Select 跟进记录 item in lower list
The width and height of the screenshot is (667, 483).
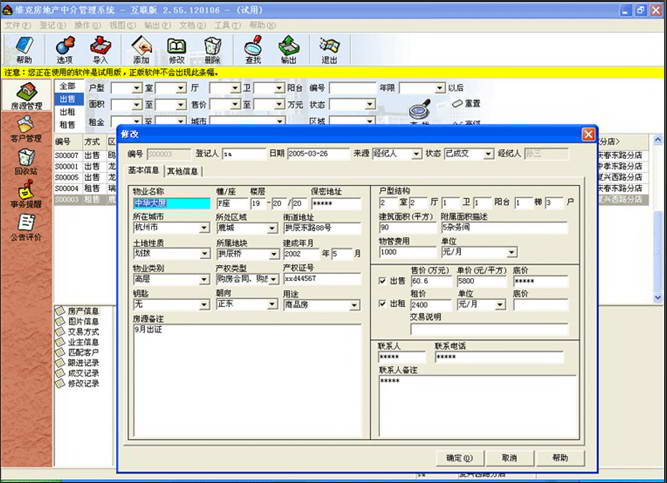click(x=77, y=363)
